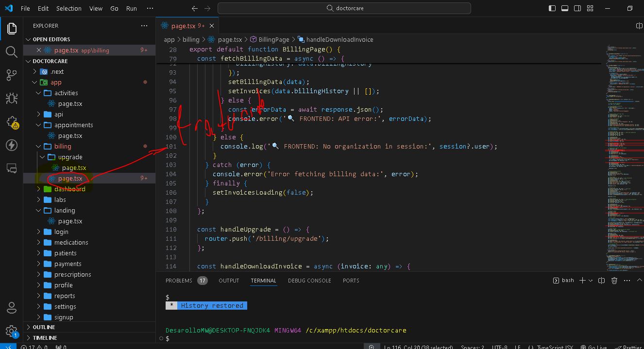Open the Extensions view

pyautogui.click(x=12, y=122)
